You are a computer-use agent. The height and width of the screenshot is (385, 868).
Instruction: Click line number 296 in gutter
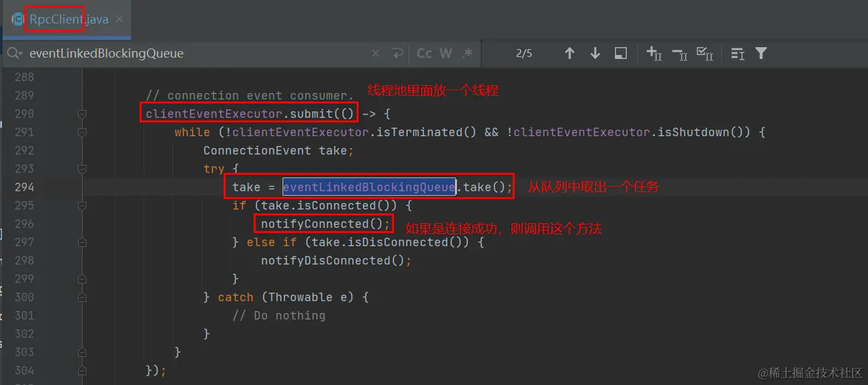coord(24,224)
